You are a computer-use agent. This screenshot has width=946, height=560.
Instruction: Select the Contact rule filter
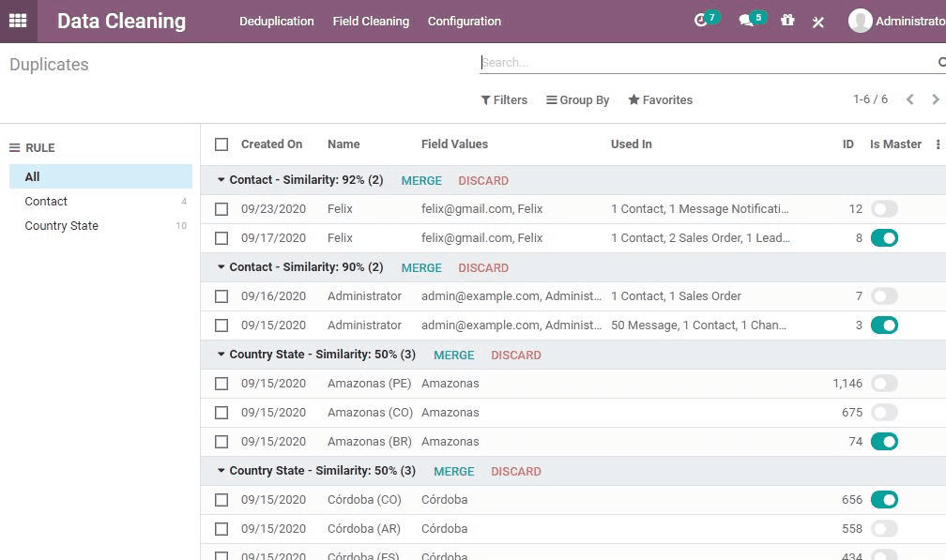point(100,202)
